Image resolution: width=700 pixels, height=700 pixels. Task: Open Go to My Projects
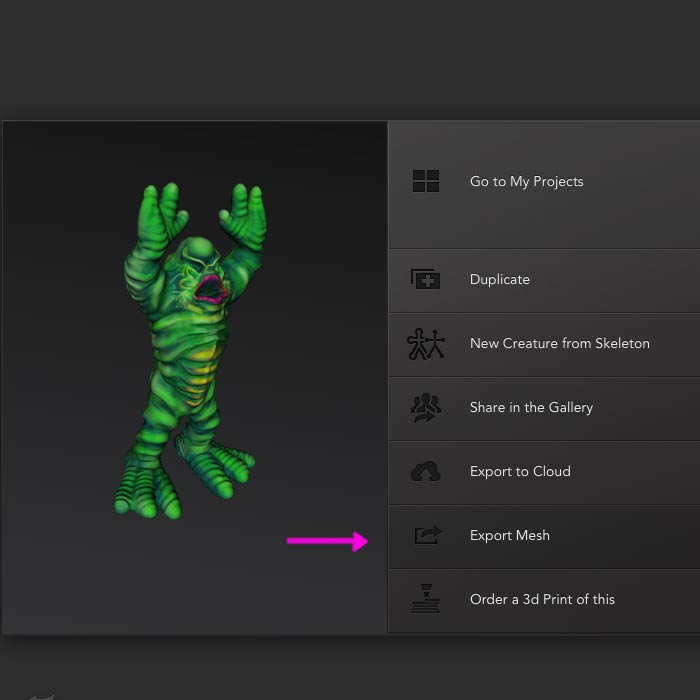pos(526,182)
